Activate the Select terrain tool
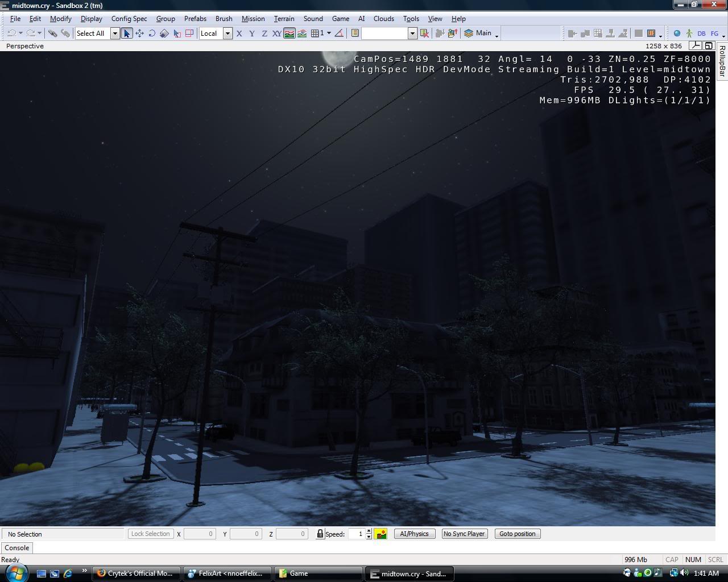Viewport: 728px width, 582px height. [177, 33]
